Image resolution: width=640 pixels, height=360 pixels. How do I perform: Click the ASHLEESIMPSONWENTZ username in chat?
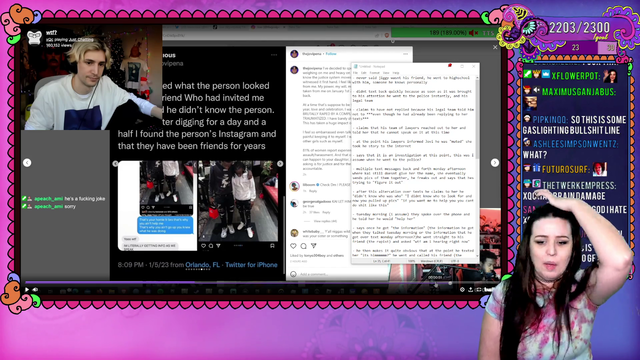pos(576,144)
